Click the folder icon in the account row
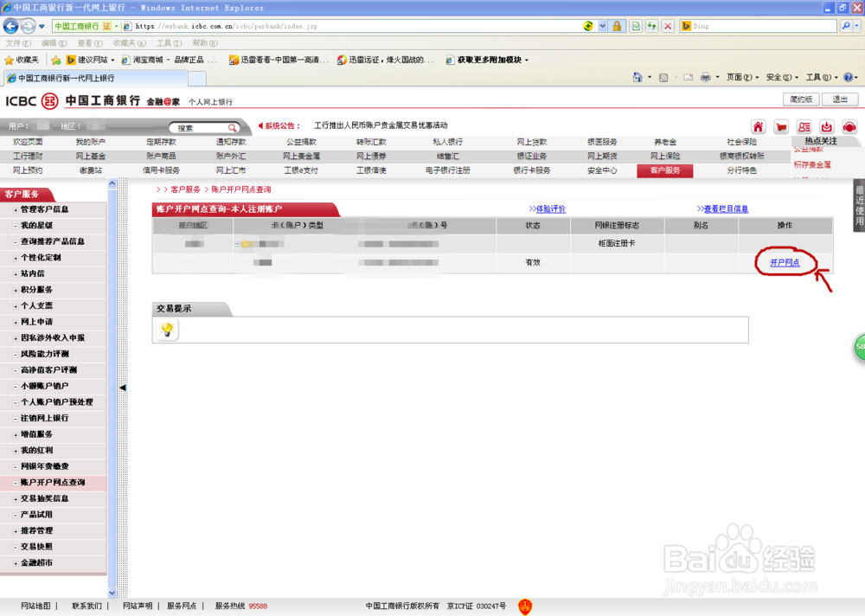Viewport: 865px width, 616px height. [246, 243]
